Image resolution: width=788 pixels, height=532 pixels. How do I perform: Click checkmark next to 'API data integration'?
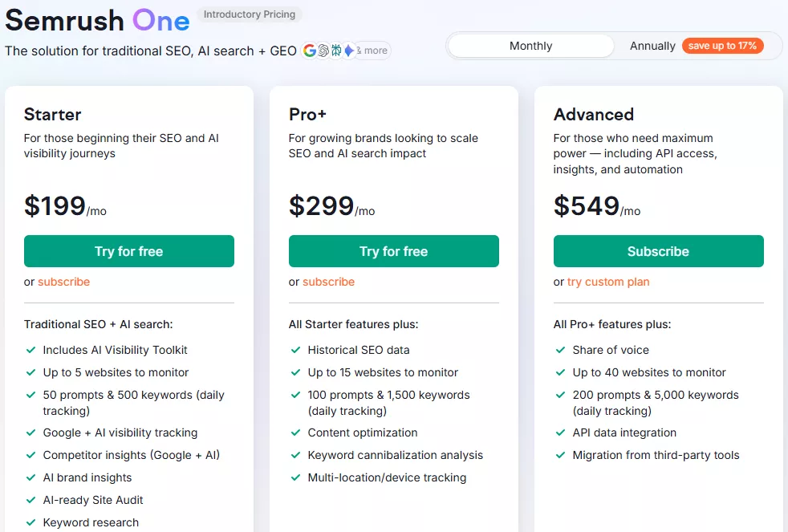tap(560, 433)
